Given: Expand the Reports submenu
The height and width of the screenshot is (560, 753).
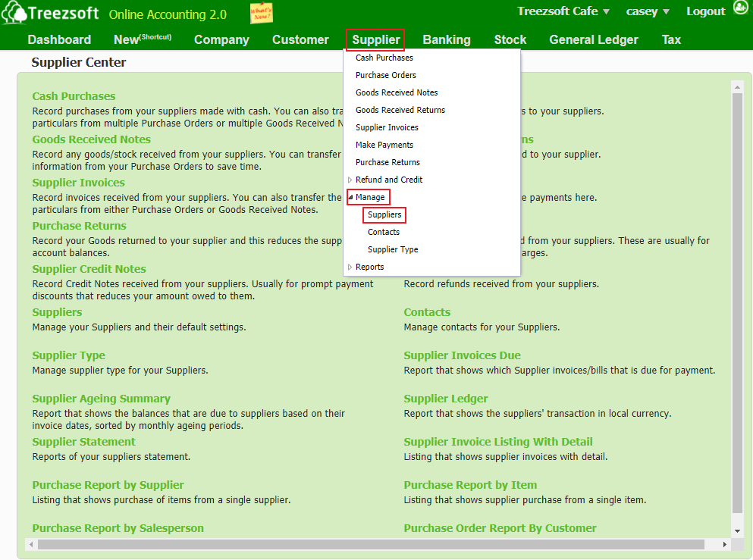Looking at the screenshot, I should [369, 267].
